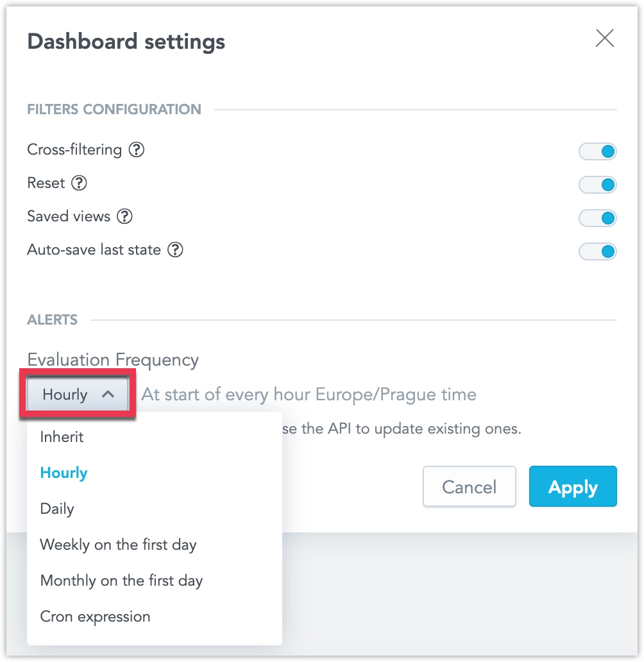The height and width of the screenshot is (662, 644).
Task: Close the Dashboard settings dialog
Action: 604,38
